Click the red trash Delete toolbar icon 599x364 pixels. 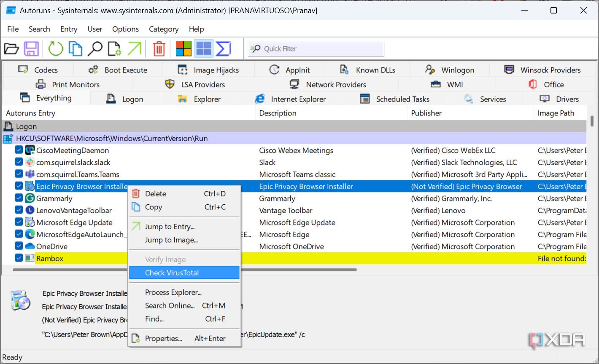coord(159,49)
